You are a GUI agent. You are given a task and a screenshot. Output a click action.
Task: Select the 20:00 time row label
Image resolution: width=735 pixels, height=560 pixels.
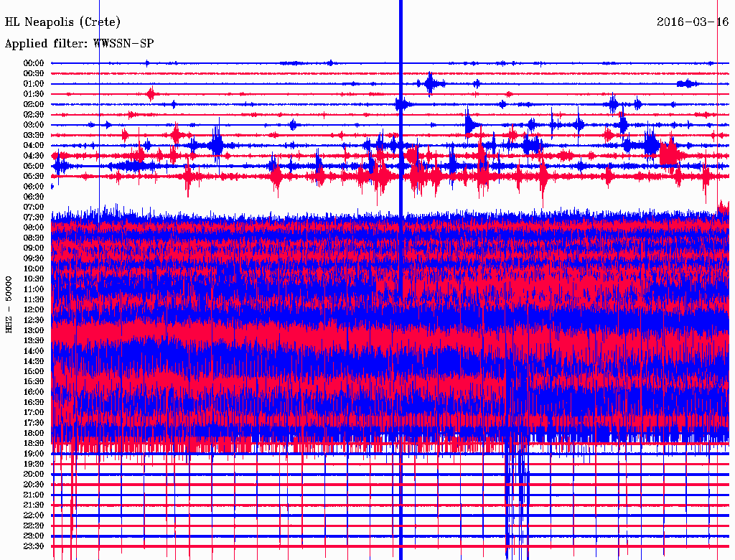[x=34, y=474]
